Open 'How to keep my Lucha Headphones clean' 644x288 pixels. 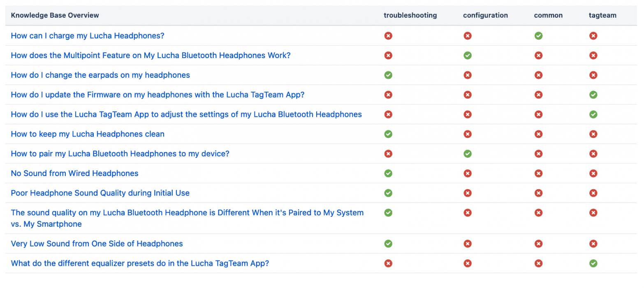click(x=88, y=134)
